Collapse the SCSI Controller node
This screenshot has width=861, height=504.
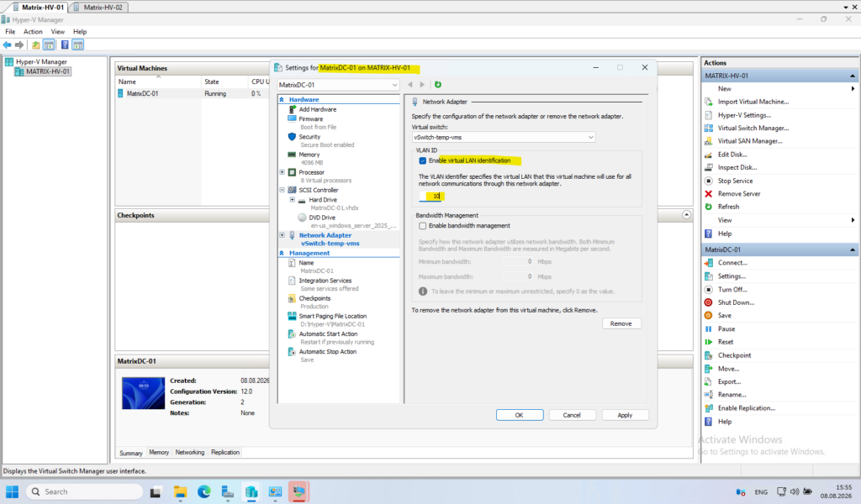tap(283, 191)
